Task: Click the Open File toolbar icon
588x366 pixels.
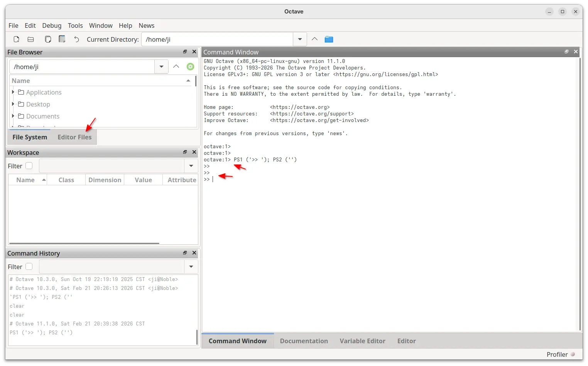Action: click(31, 39)
